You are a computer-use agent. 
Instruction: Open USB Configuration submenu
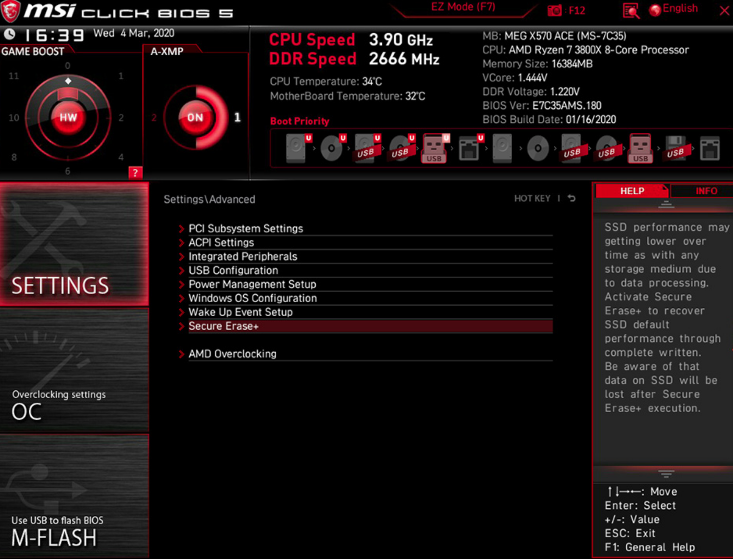[x=365, y=270]
